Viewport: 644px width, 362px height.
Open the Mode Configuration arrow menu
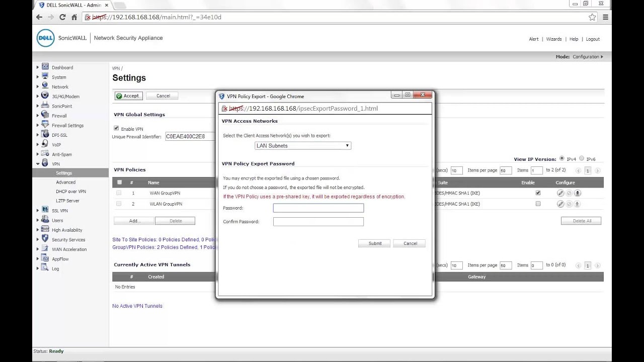602,57
